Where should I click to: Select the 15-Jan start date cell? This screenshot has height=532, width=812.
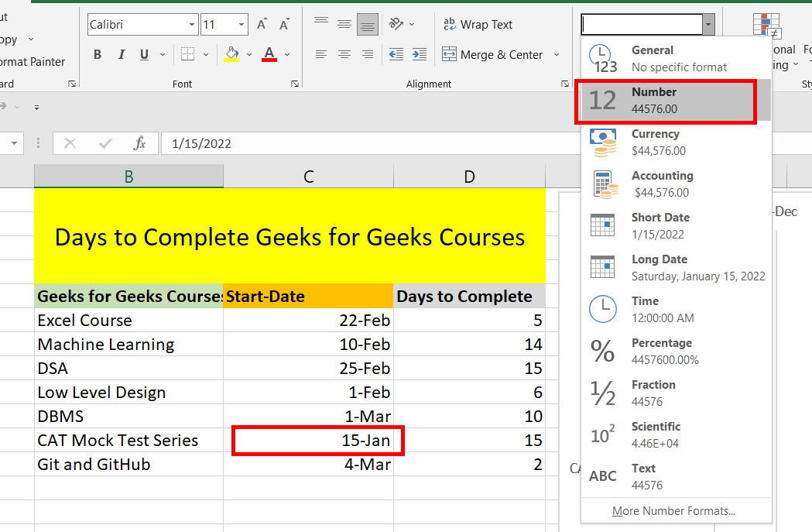click(x=309, y=441)
